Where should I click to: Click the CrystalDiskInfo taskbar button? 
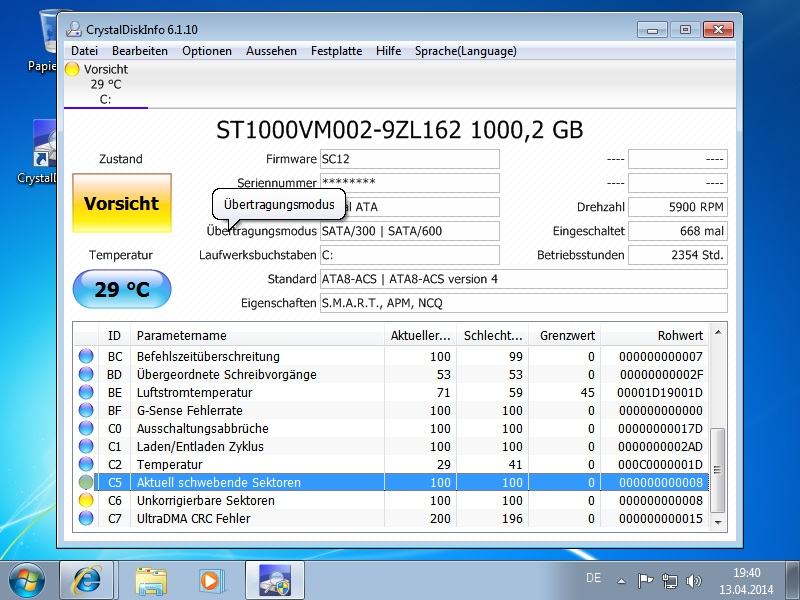tap(275, 580)
